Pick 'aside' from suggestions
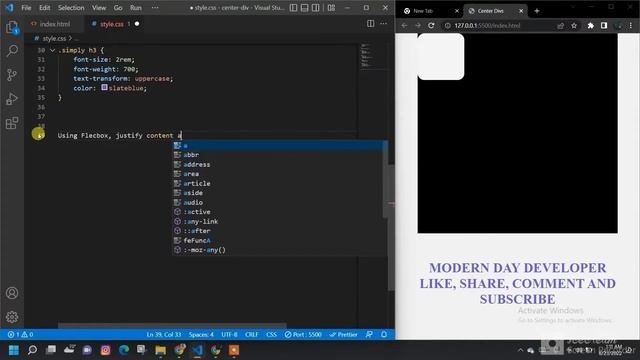The image size is (640, 360). click(x=278, y=193)
